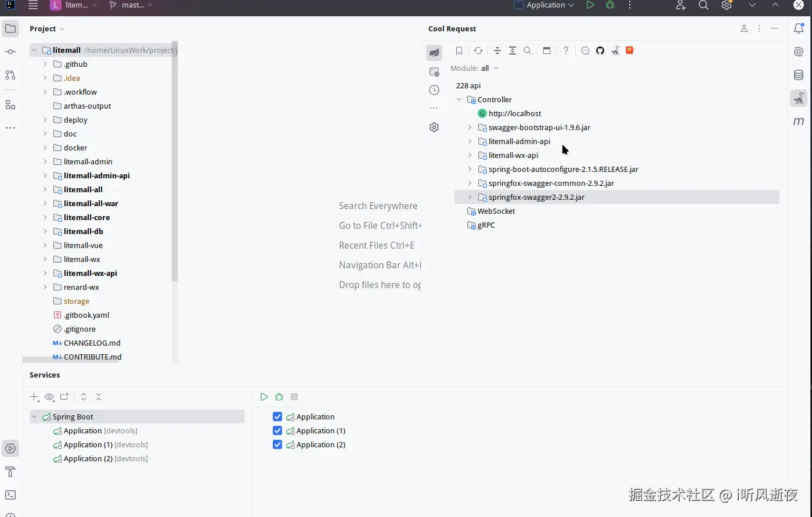The width and height of the screenshot is (812, 517).
Task: Open Cool Request settings gear icon
Action: point(434,127)
